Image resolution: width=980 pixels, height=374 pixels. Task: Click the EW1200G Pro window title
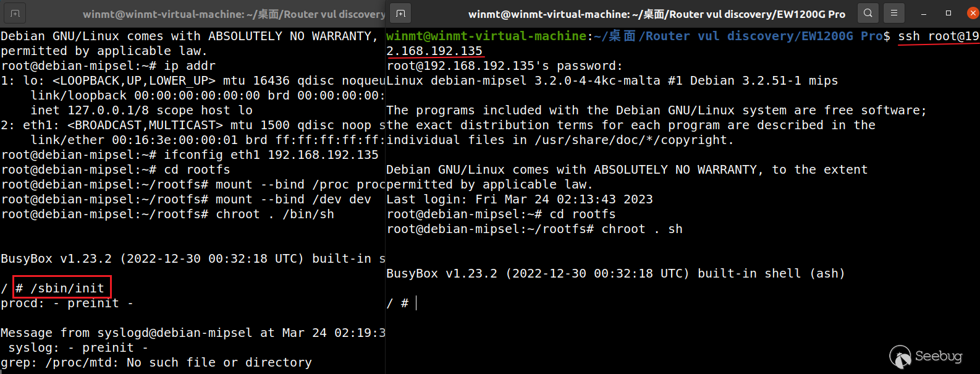pos(656,14)
